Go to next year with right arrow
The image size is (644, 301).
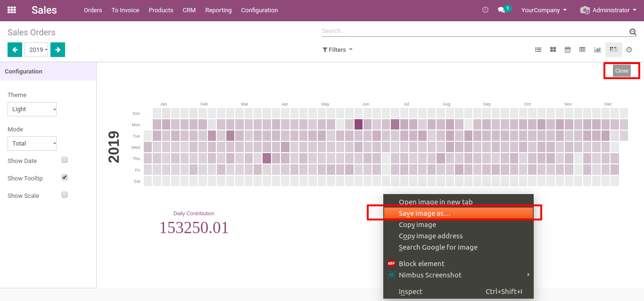coord(58,49)
